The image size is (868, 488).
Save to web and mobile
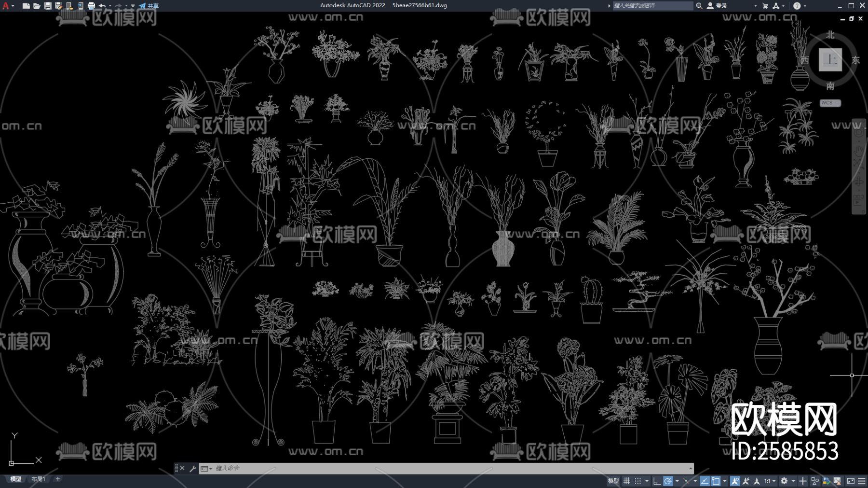[80, 6]
